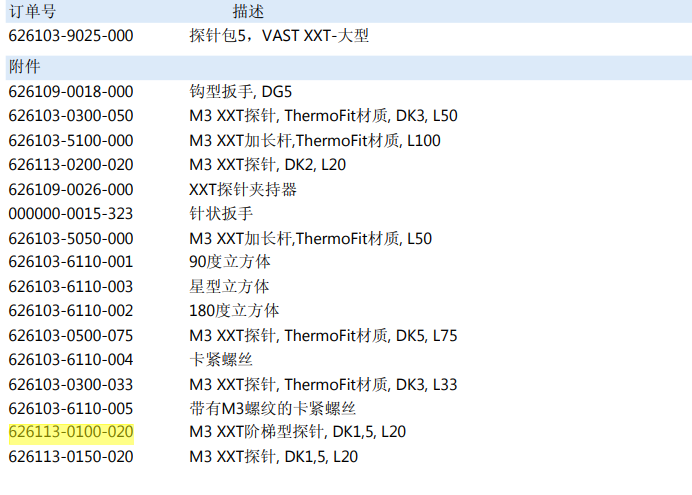
Task: Click the 钩型扳手, DG5 description
Action: 240,91
